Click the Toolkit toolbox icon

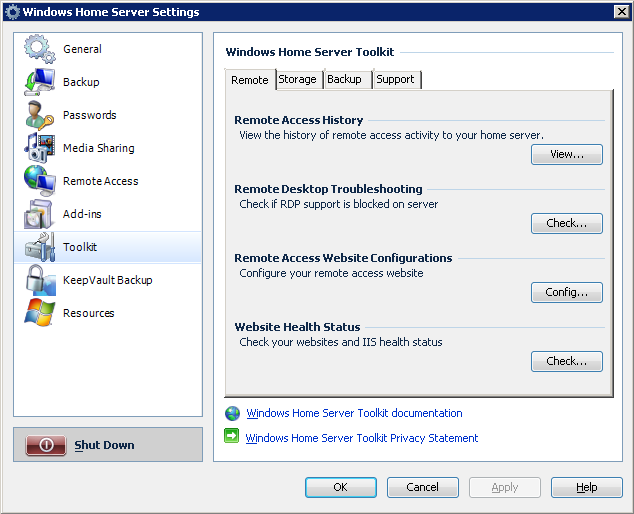pyautogui.click(x=39, y=247)
